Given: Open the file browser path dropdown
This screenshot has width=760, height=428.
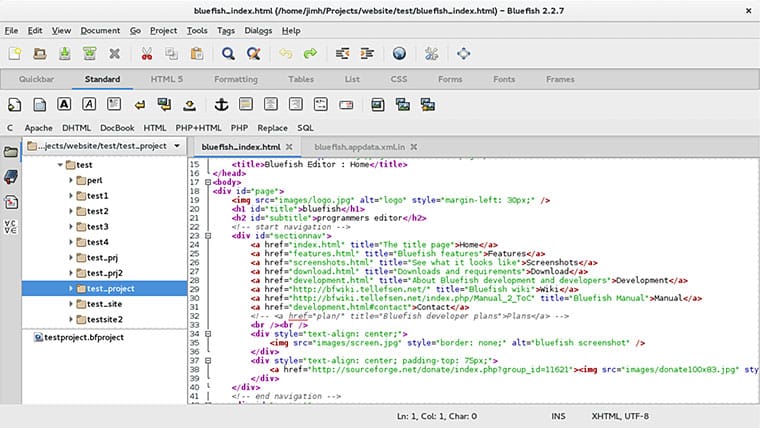Looking at the screenshot, I should coord(177,146).
